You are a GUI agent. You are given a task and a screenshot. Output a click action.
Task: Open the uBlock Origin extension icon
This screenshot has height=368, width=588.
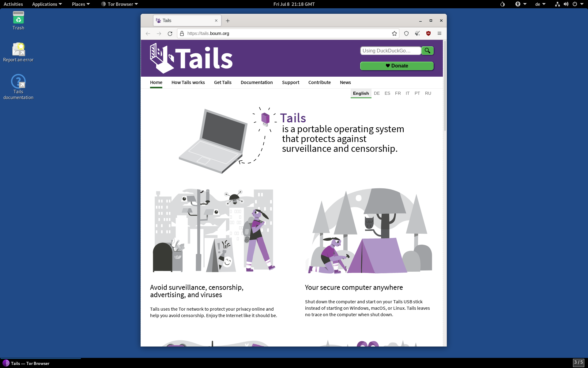[x=428, y=33]
